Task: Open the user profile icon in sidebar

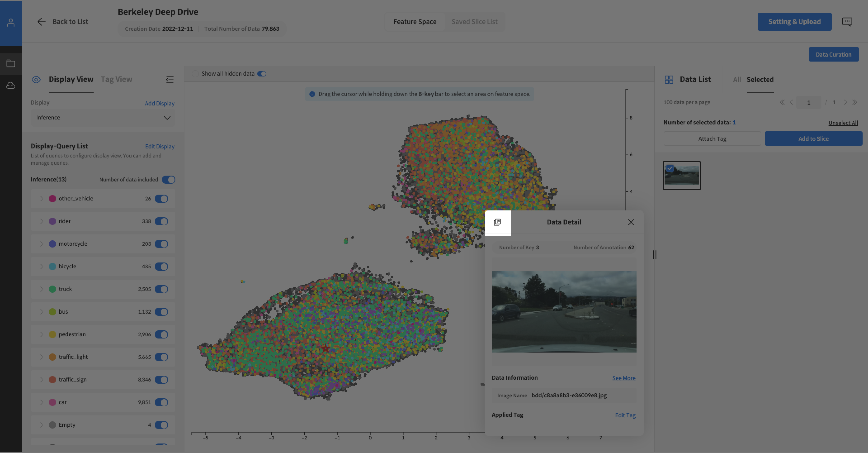Action: click(11, 23)
